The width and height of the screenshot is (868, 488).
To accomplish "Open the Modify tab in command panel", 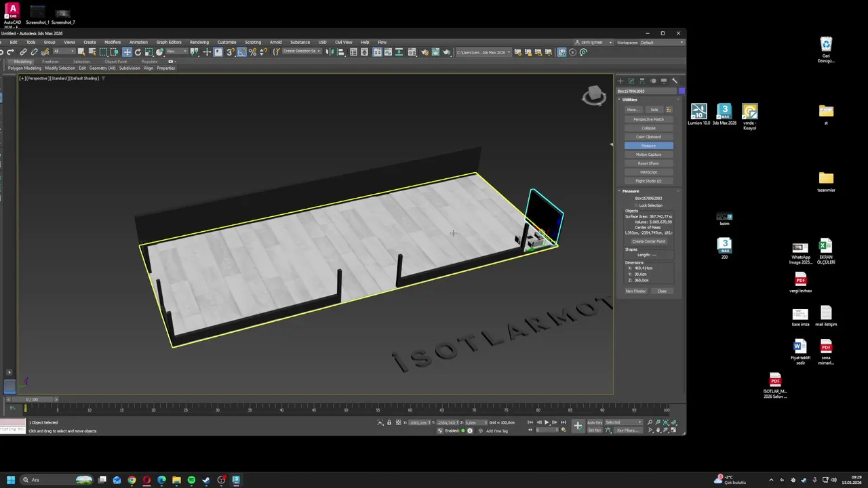I will pos(631,81).
